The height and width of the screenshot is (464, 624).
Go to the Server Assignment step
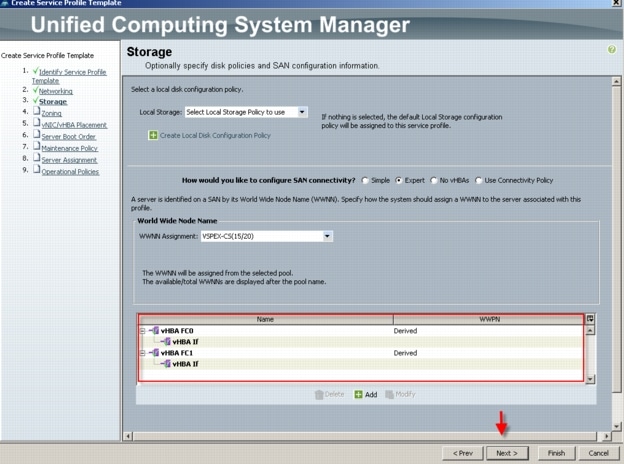[69, 160]
